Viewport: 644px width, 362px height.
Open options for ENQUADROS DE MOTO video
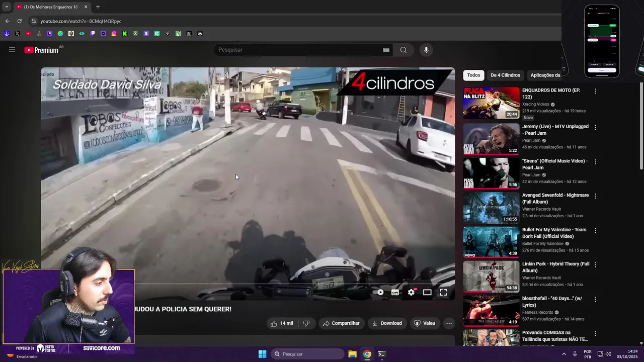point(595,91)
